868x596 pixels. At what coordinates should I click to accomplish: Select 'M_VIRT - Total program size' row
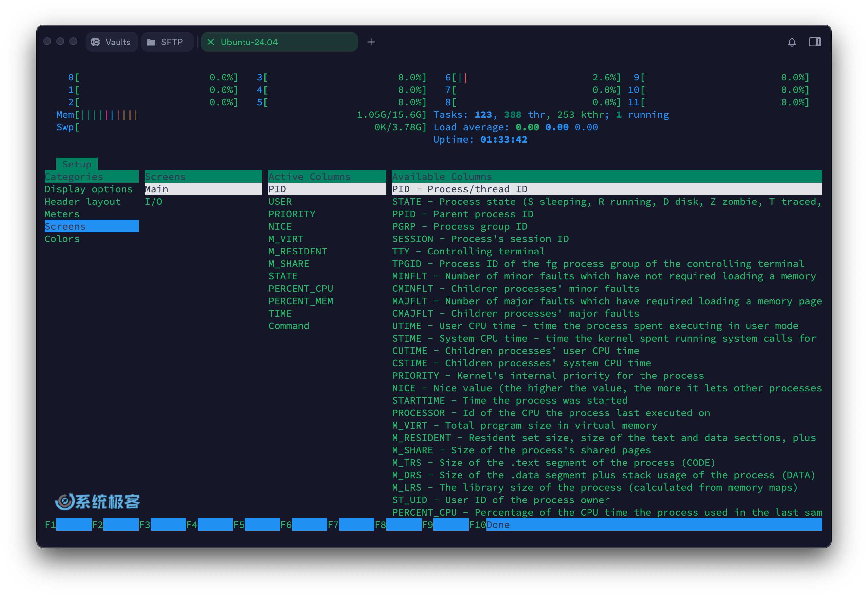coord(607,426)
